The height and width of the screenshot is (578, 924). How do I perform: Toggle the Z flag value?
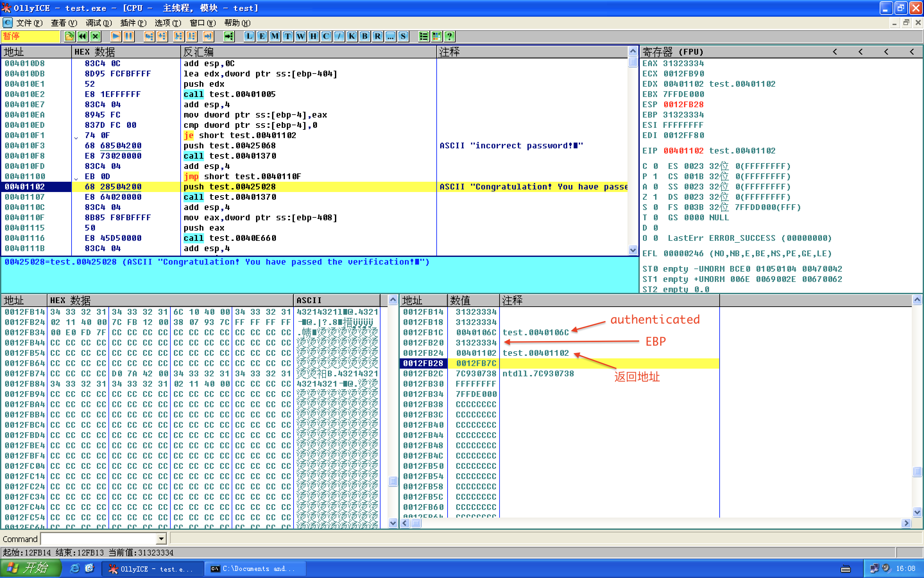coord(655,197)
